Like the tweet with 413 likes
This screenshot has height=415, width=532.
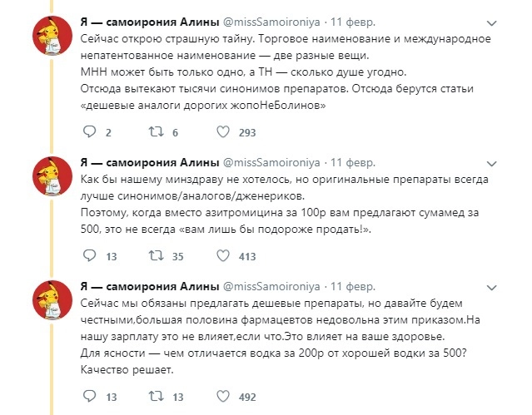222,257
